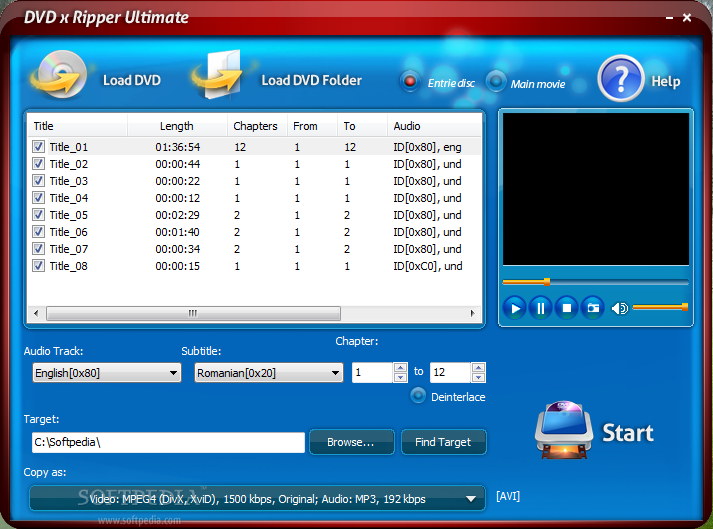The height and width of the screenshot is (529, 713).
Task: Minimize the DVD x Ripper window
Action: (669, 18)
